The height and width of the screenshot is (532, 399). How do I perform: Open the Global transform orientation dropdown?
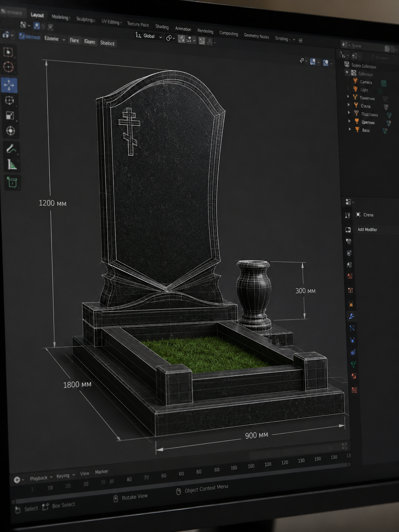149,36
